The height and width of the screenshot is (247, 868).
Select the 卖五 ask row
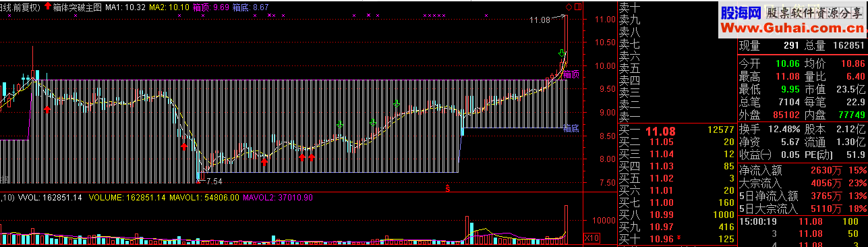(x=676, y=68)
